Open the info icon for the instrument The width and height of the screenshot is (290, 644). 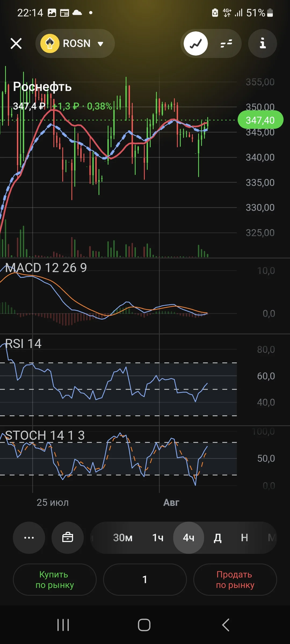263,43
